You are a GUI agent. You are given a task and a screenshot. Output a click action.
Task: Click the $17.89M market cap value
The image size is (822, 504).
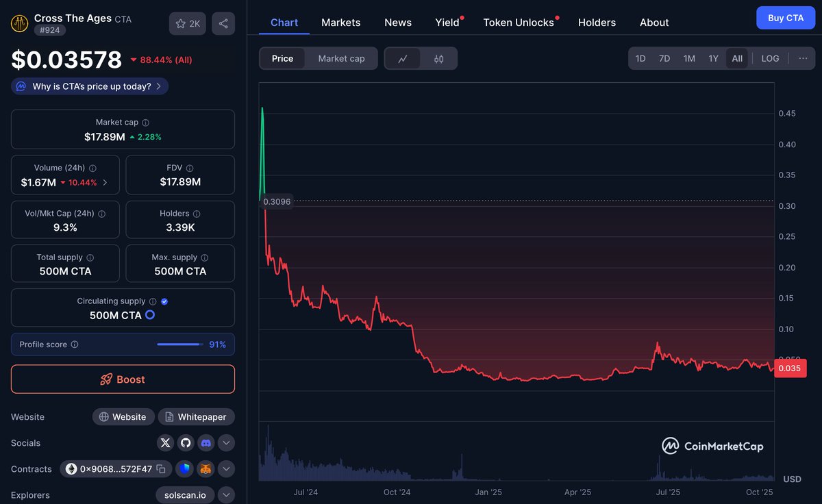(x=105, y=137)
